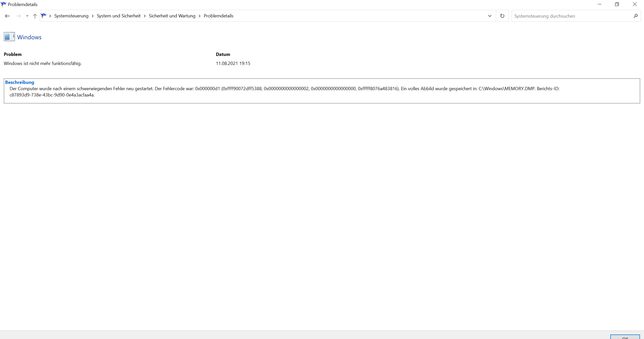
Task: Navigate to System und Sicherheit via breadcrumb
Action: click(118, 16)
